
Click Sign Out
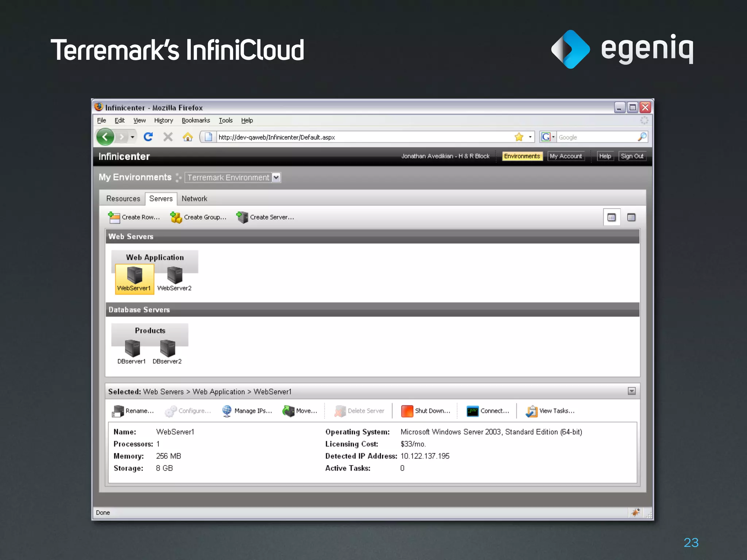[x=632, y=156]
